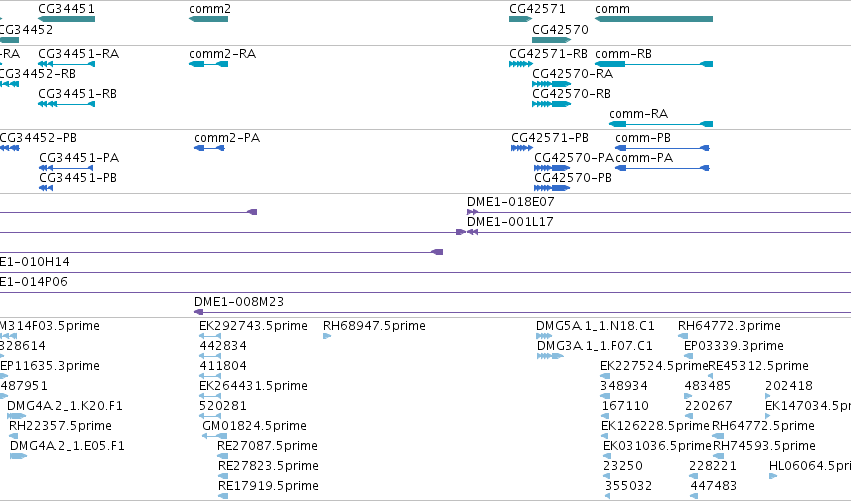851x501 pixels.
Task: Click the RE27087.5prime EST label
Action: (x=268, y=446)
